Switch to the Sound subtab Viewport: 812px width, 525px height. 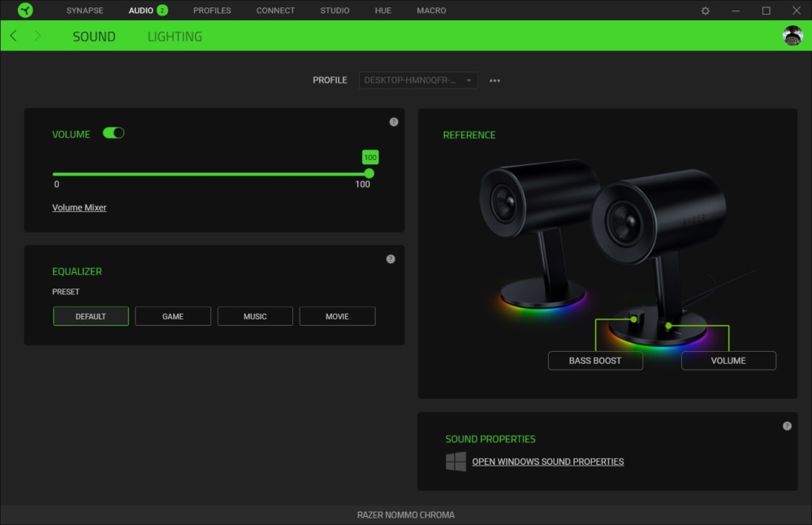coord(93,37)
